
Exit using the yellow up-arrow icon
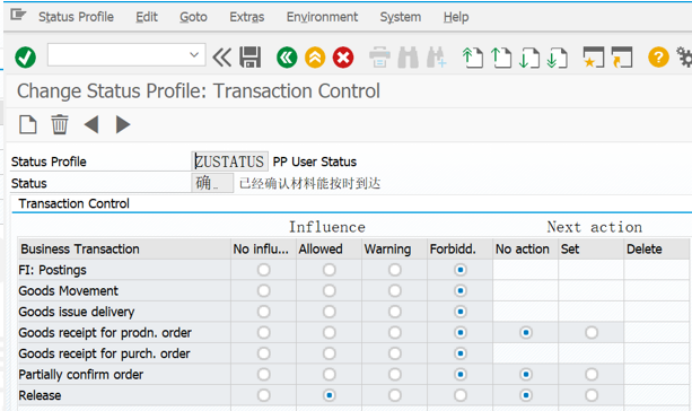click(x=315, y=57)
